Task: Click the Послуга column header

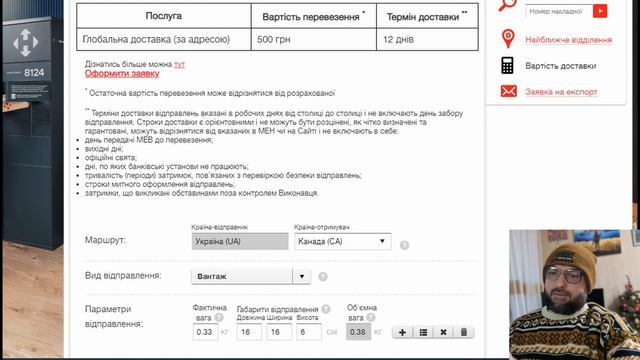Action: pyautogui.click(x=164, y=16)
